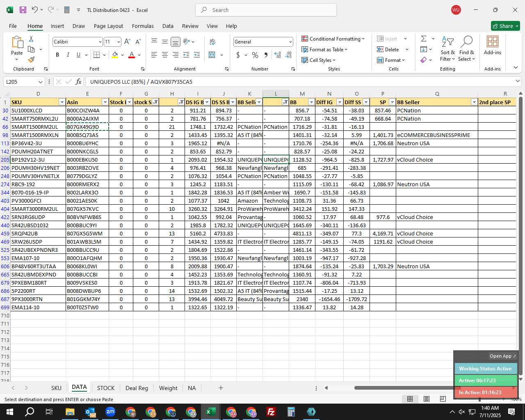Click Format as Table button

coord(324,49)
